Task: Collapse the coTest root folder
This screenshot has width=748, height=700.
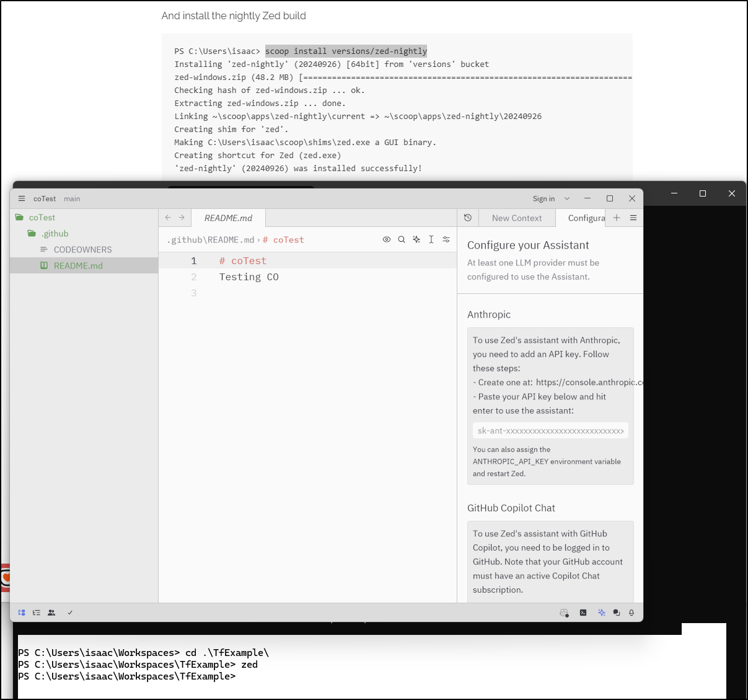Action: (42, 218)
